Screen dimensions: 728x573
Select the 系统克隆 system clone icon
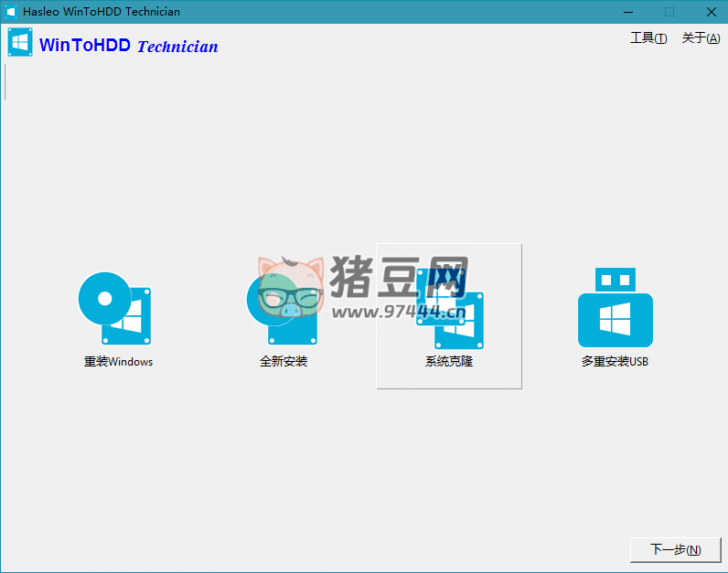[449, 308]
